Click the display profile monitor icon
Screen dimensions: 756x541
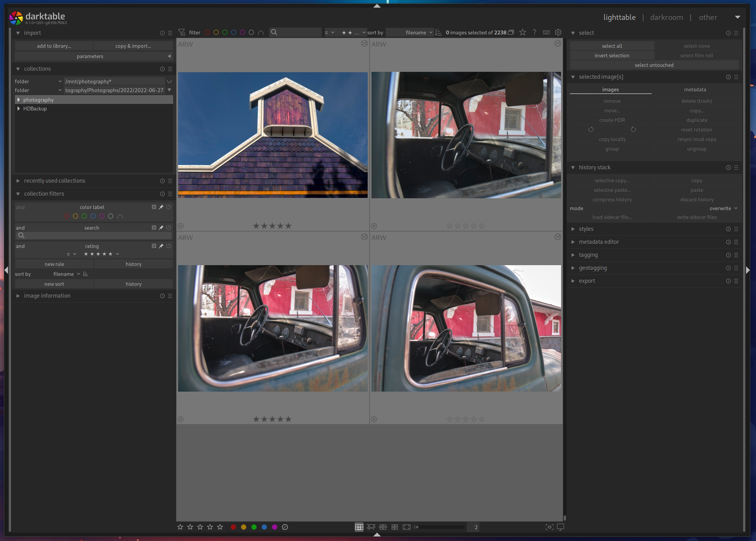[560, 527]
